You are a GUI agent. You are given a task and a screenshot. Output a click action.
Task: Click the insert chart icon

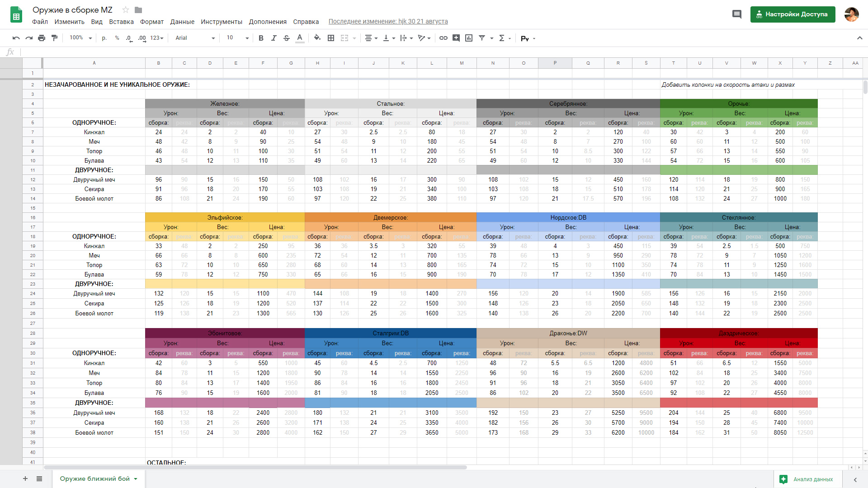[x=469, y=38]
